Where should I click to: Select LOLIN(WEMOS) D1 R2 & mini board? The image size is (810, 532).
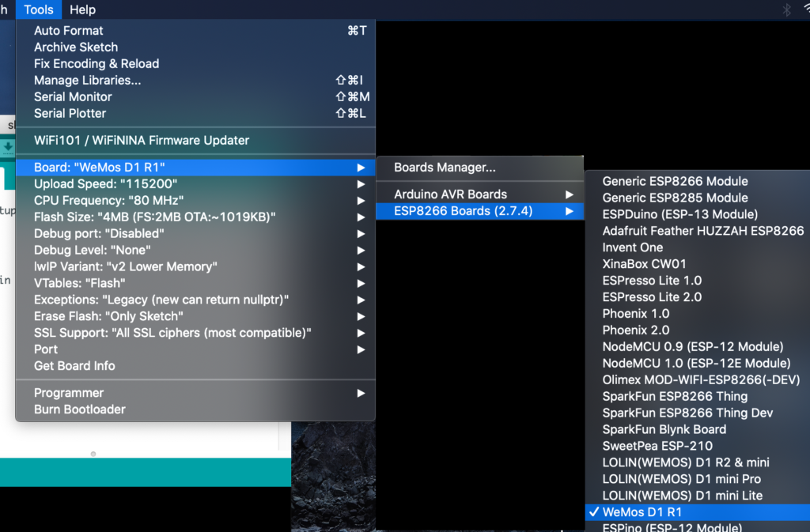698,462
